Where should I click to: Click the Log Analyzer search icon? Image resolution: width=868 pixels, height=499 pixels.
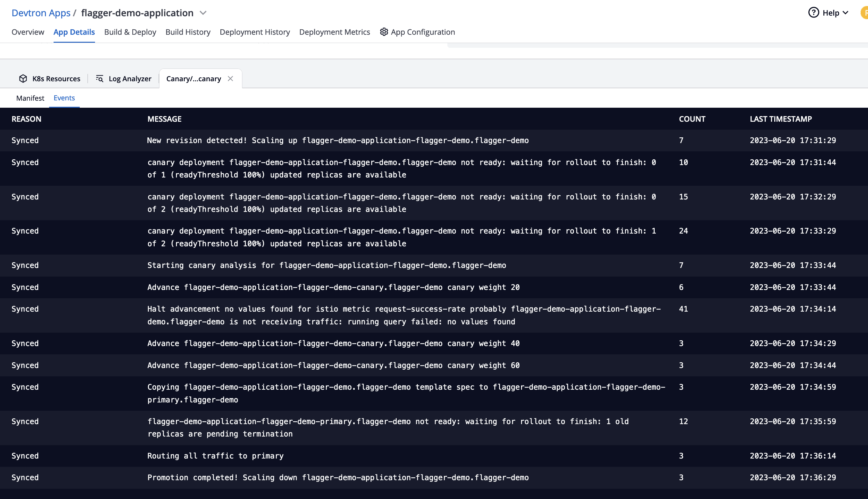[99, 78]
